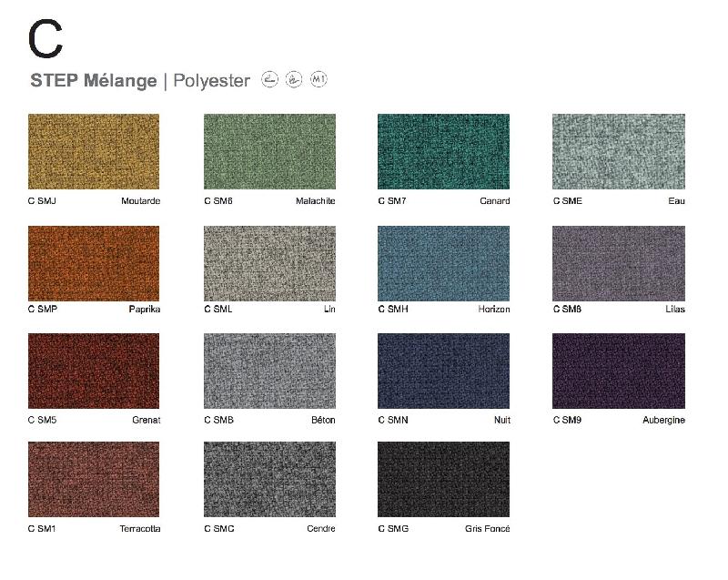Click the C SMJ reference code label
Screen dimensions: 728x580
pyautogui.click(x=42, y=201)
